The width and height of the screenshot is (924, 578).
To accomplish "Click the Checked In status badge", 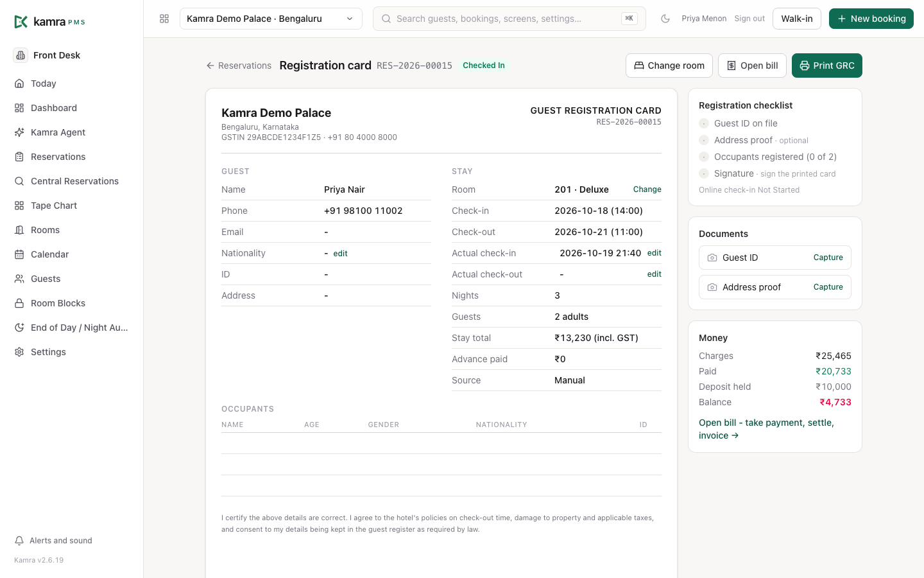I will point(484,66).
